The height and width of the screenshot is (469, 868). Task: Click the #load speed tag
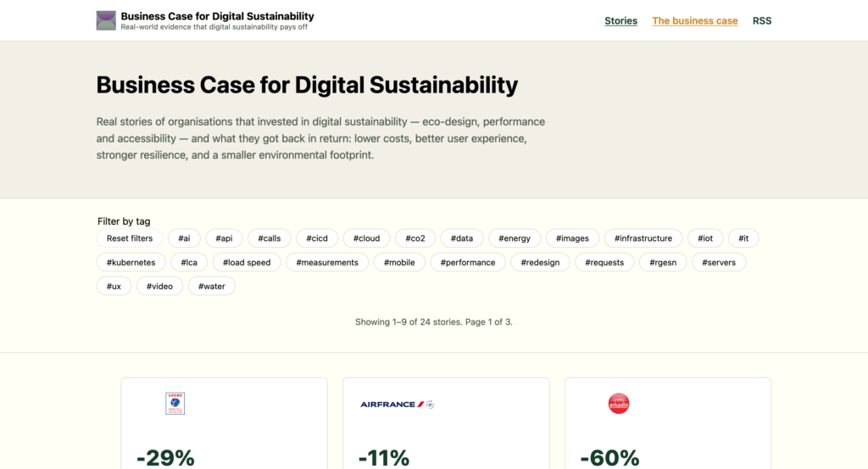(247, 262)
